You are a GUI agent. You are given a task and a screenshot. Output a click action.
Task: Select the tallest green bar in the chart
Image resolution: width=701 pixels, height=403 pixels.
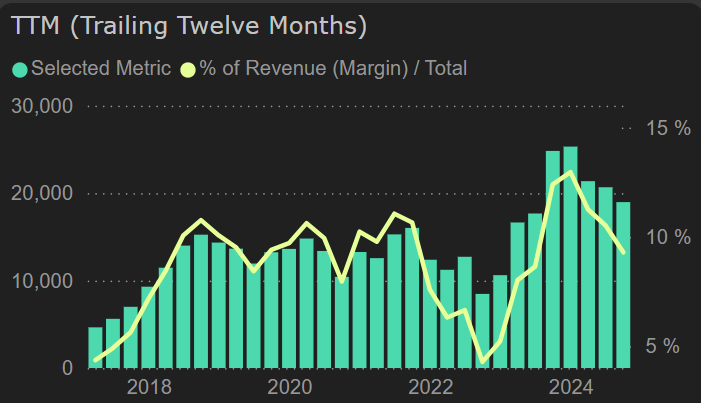pos(570,258)
